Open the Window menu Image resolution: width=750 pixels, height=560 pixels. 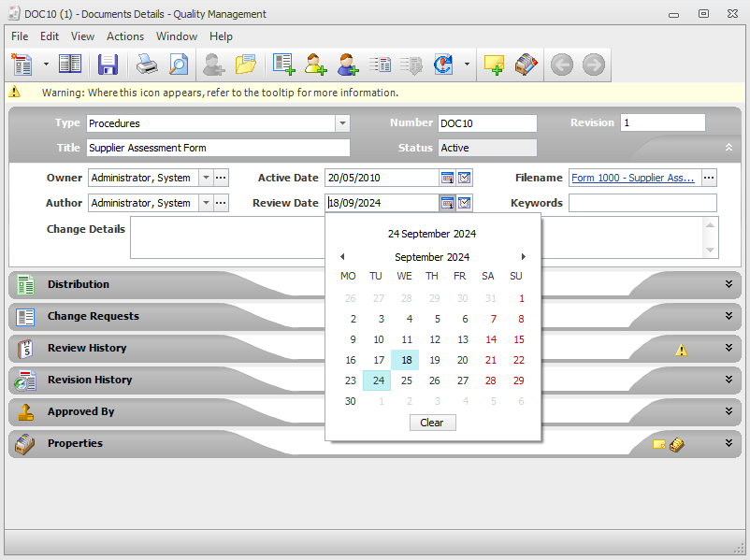tap(177, 36)
